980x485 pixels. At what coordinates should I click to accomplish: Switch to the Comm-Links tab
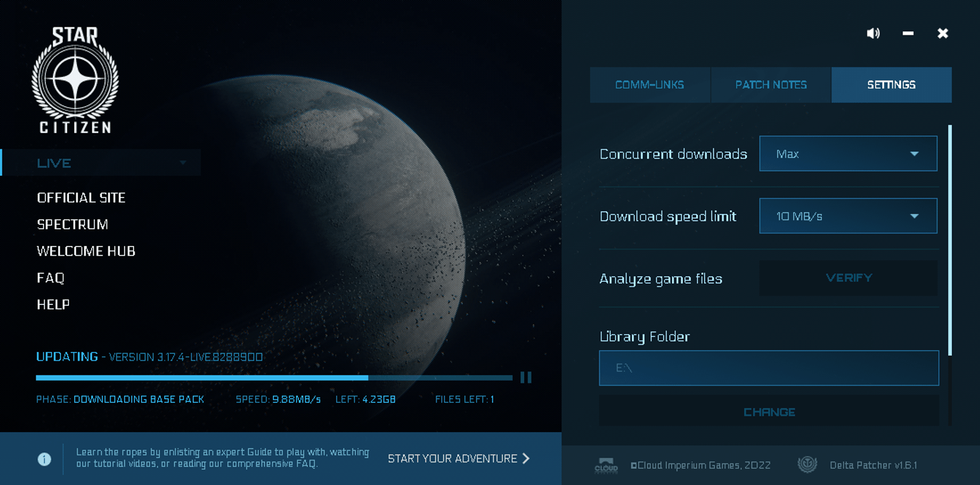(x=649, y=85)
